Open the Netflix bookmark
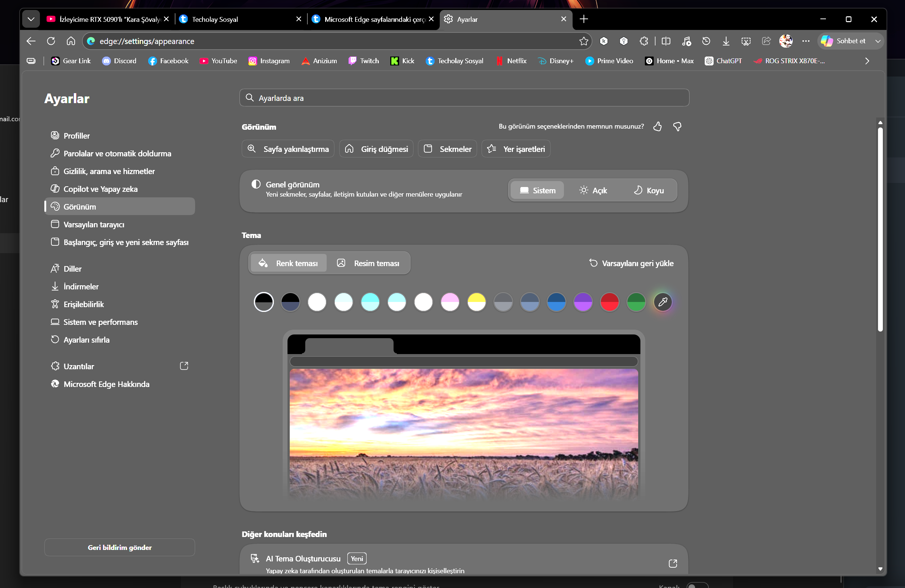 click(511, 61)
